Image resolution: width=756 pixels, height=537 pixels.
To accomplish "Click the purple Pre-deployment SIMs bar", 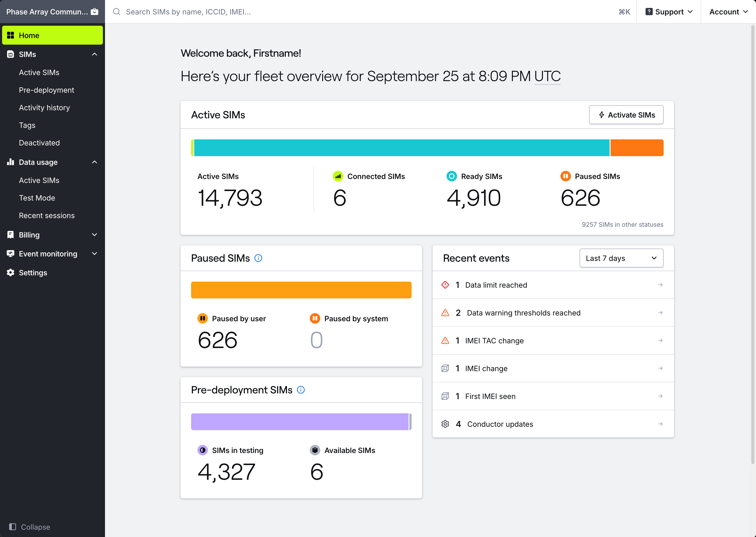I will (x=300, y=422).
